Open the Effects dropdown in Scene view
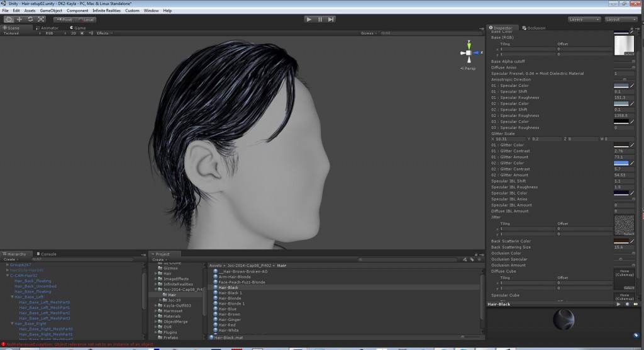This screenshot has width=644, height=350. (104, 33)
